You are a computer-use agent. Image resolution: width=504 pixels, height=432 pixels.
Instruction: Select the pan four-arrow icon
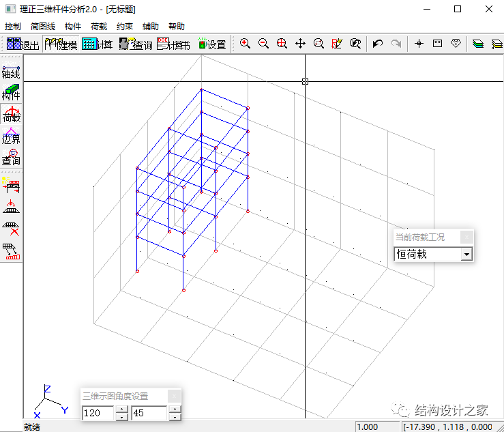coord(300,44)
